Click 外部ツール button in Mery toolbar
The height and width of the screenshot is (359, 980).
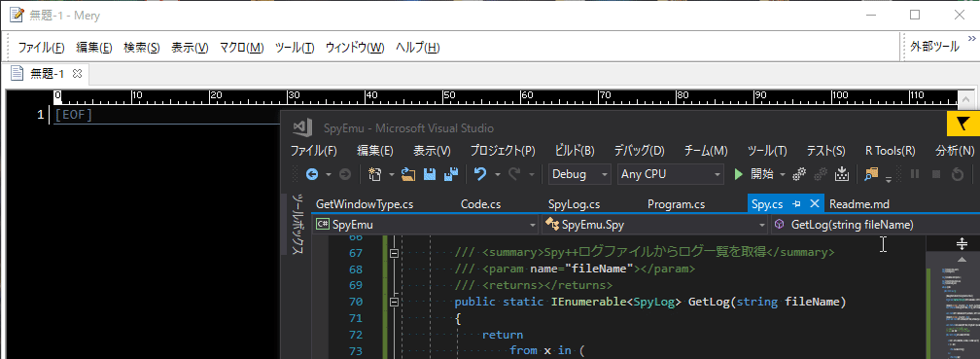coord(934,47)
